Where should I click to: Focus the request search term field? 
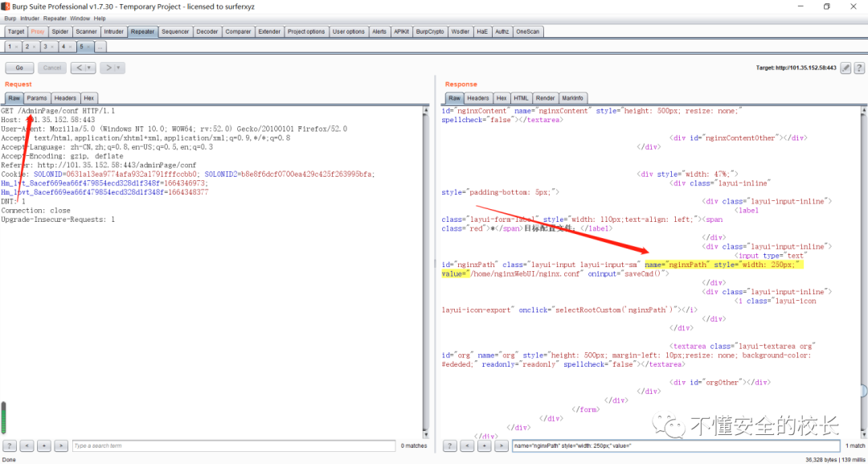(234, 446)
